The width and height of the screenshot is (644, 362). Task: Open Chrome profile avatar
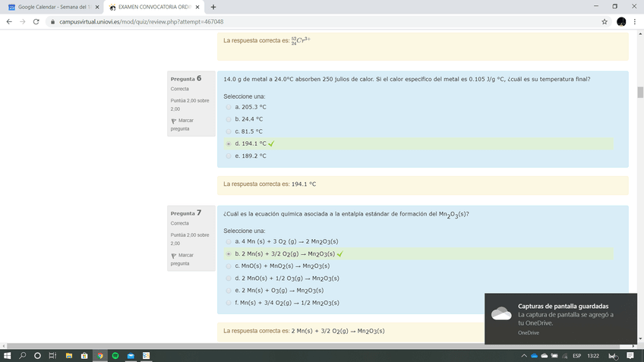pyautogui.click(x=621, y=22)
